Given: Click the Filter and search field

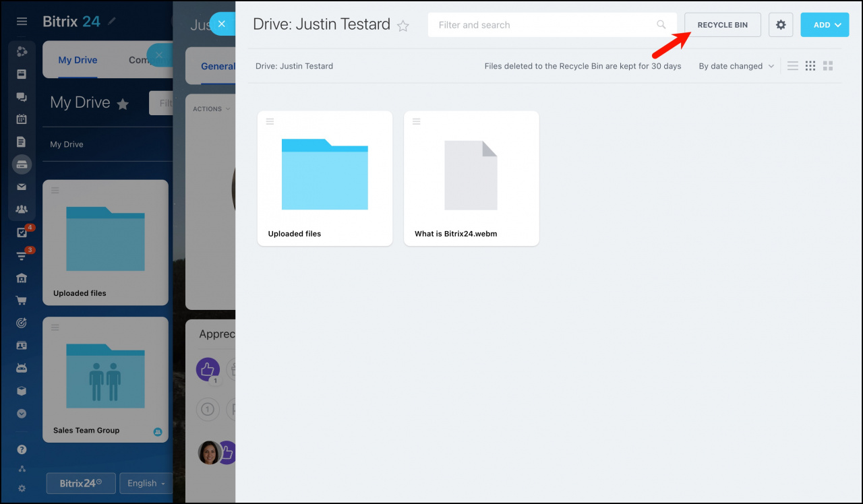Looking at the screenshot, I should click(552, 25).
